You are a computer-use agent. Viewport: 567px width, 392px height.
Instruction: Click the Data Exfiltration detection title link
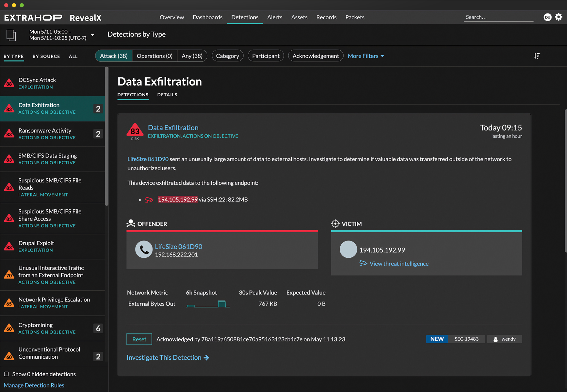(173, 127)
